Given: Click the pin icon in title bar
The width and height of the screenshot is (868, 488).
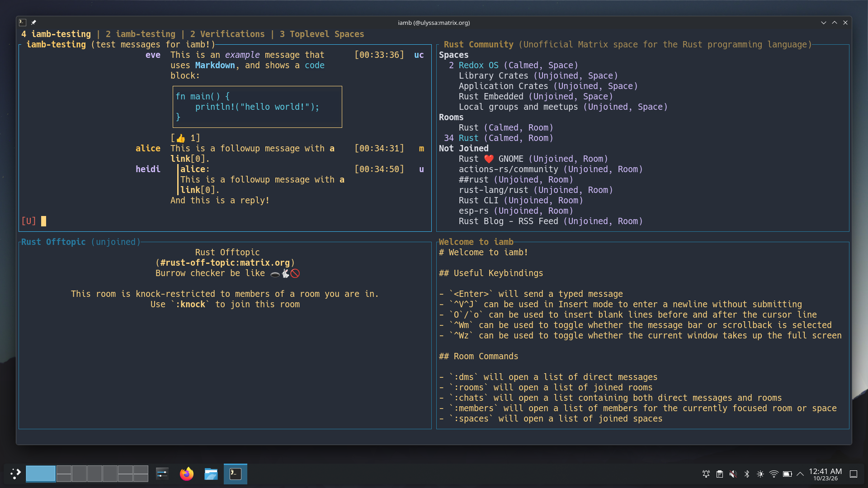Looking at the screenshot, I should (x=33, y=23).
